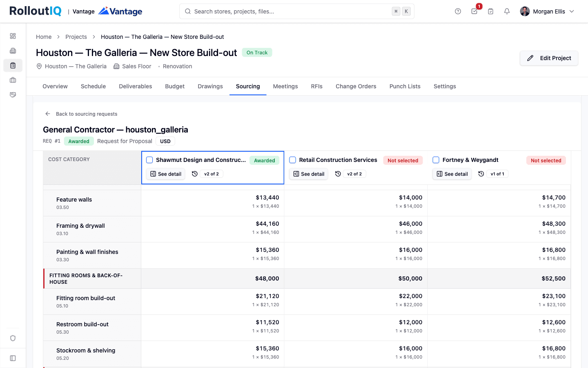
Task: Open version history icon for Shawmut
Action: click(x=195, y=174)
